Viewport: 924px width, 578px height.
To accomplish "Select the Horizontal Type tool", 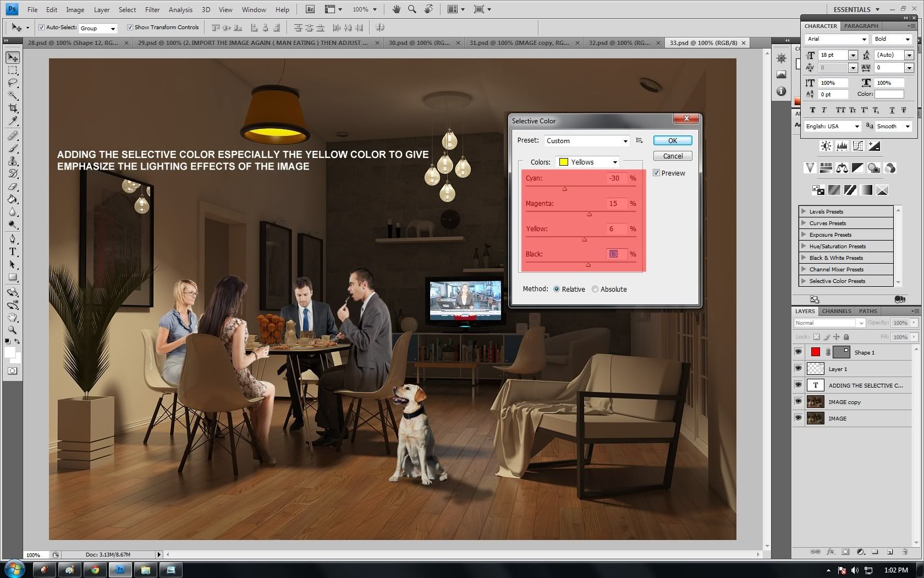I will click(x=13, y=252).
